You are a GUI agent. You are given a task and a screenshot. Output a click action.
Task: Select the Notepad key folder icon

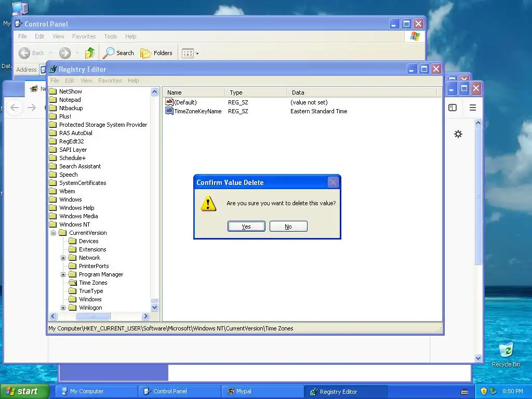click(x=52, y=100)
